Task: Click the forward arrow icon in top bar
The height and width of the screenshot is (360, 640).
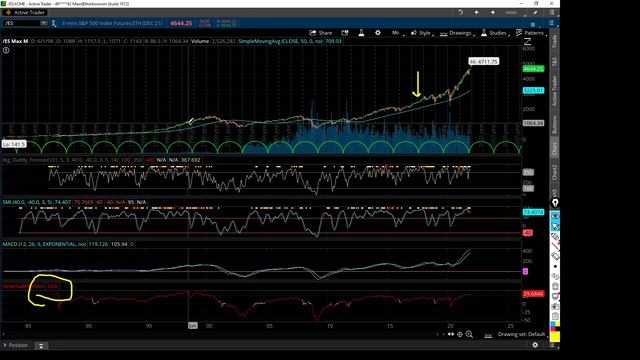Action: [x=493, y=13]
